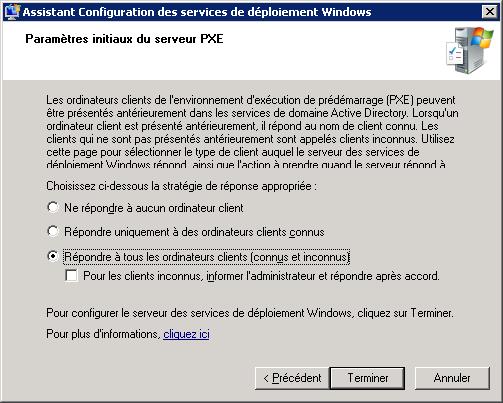Click the server wizard graphic in the header
This screenshot has height=403, width=503.
(469, 50)
